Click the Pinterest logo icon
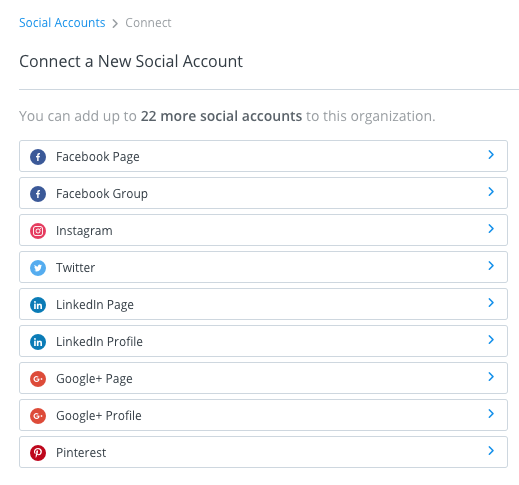 click(x=38, y=453)
